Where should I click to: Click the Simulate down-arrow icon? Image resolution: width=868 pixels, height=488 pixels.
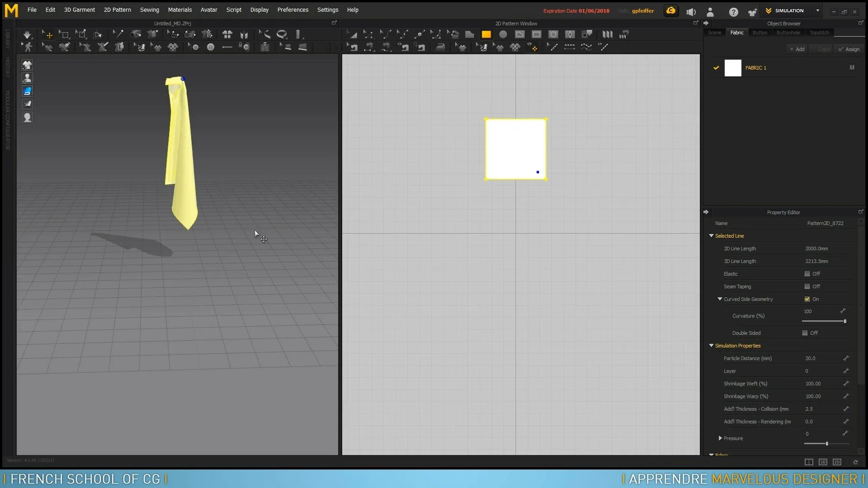pyautogui.click(x=27, y=34)
